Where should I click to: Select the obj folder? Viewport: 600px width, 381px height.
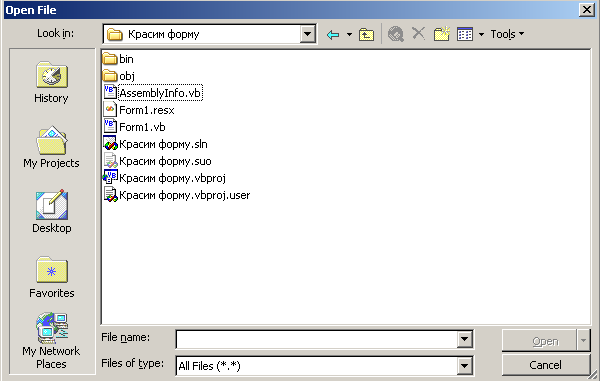[x=119, y=76]
